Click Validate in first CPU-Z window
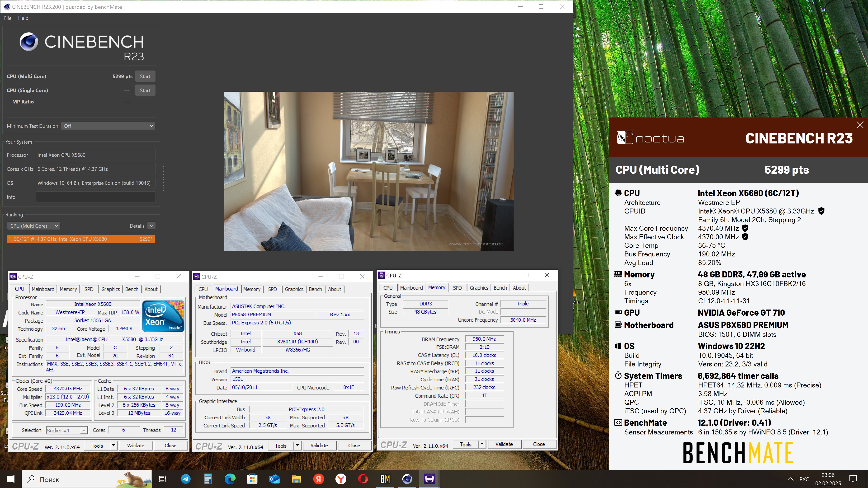 tap(135, 446)
